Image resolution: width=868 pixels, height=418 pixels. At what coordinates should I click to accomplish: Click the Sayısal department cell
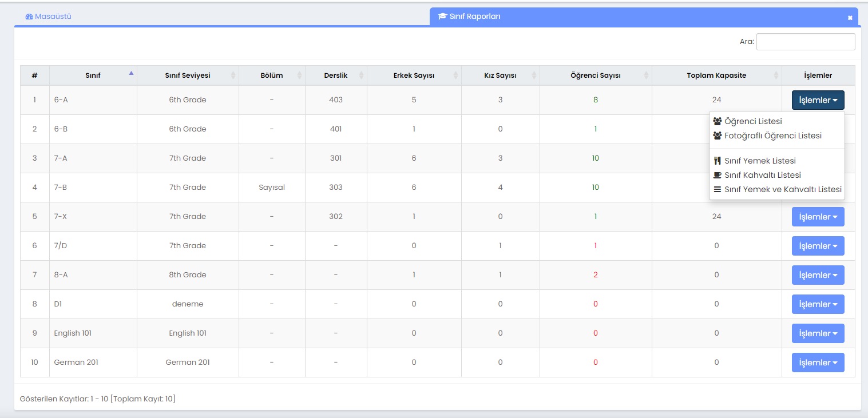tap(272, 188)
